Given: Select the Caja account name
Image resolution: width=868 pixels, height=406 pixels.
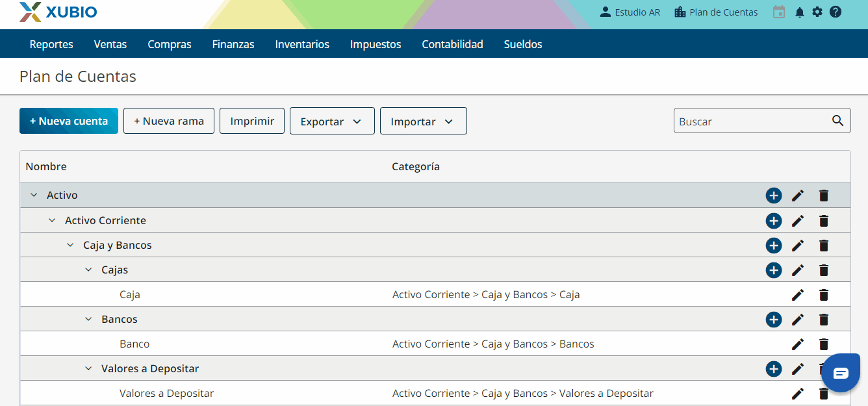Looking at the screenshot, I should pyautogui.click(x=130, y=294).
